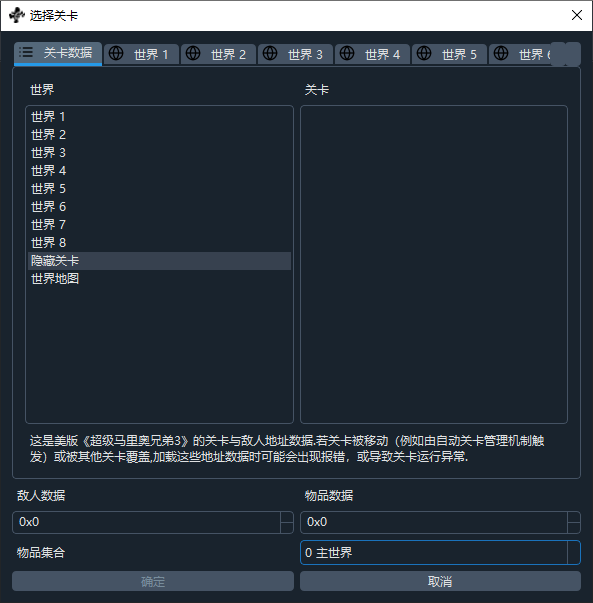Select 世界 7 in the 世界 list

point(159,225)
